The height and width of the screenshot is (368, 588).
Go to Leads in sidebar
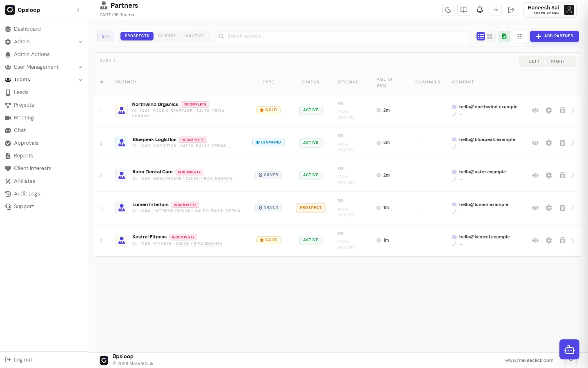pyautogui.click(x=44, y=92)
